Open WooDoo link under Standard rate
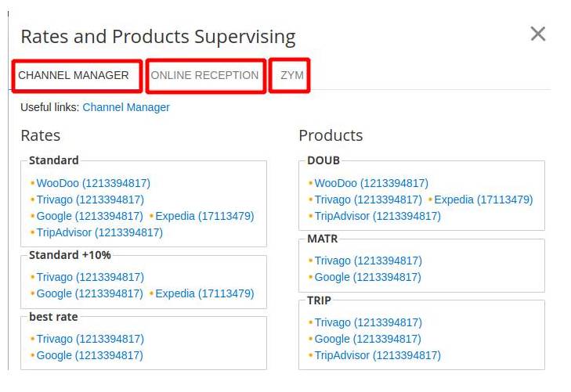Screen dimensions: 571x392 (93, 183)
